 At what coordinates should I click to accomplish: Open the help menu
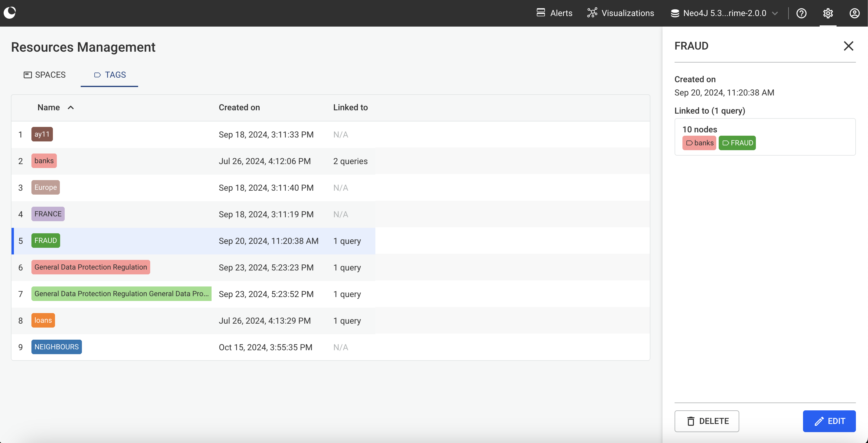click(802, 13)
